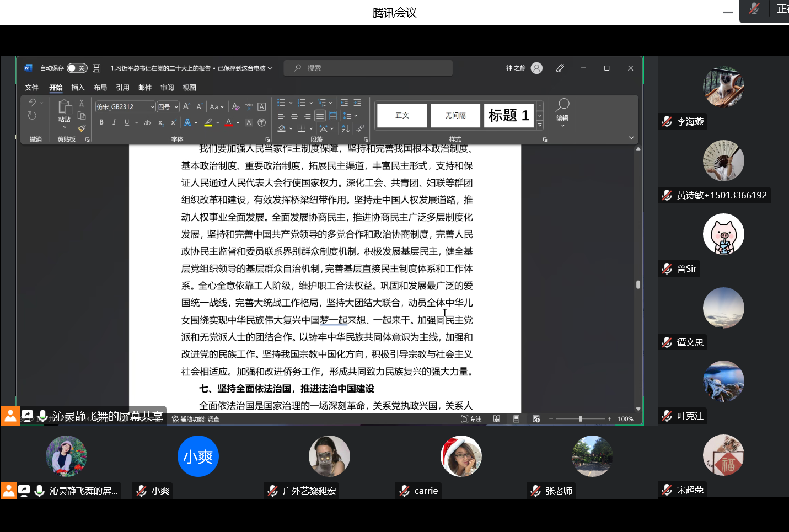Center align the paragraph
The width and height of the screenshot is (789, 532).
point(294,116)
